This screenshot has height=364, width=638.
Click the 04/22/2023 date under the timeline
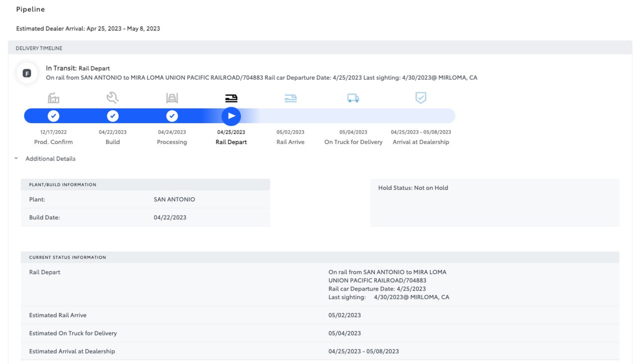(x=113, y=132)
